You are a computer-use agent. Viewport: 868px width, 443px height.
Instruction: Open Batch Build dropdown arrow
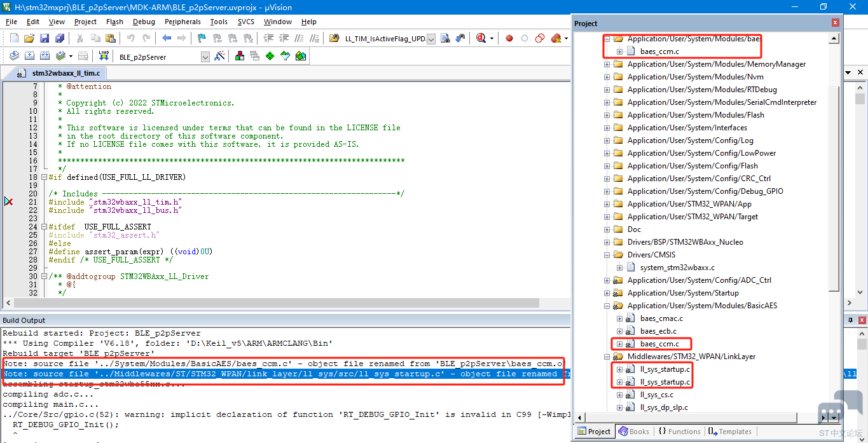71,56
